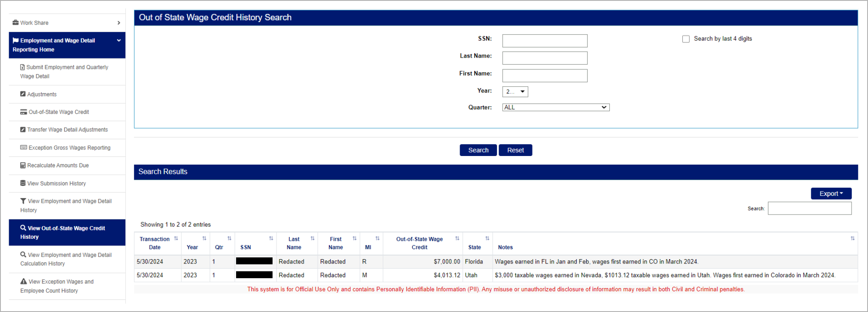The height and width of the screenshot is (312, 868).
Task: Click the SSN input field
Action: tap(545, 41)
